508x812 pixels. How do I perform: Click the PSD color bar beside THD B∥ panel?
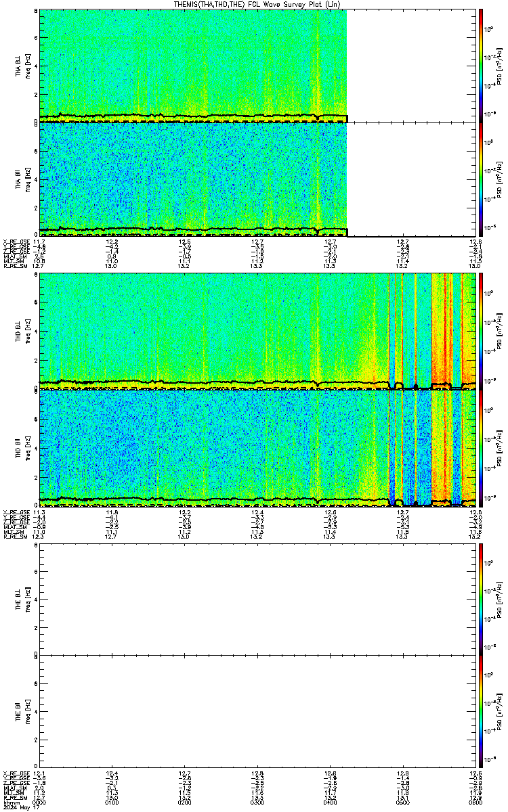(x=481, y=448)
